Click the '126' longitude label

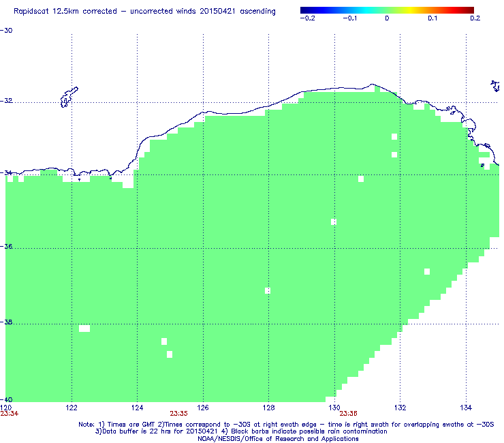pyautogui.click(x=203, y=408)
